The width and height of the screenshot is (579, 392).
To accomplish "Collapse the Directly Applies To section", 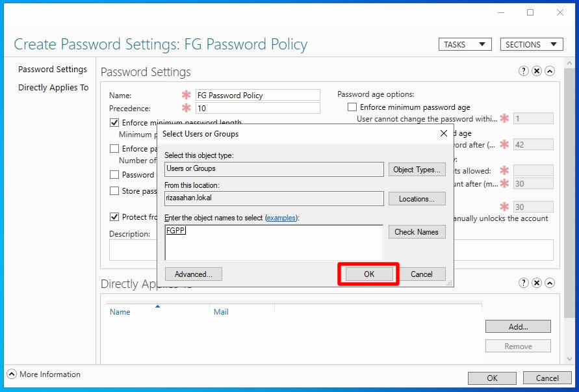I will (x=550, y=283).
